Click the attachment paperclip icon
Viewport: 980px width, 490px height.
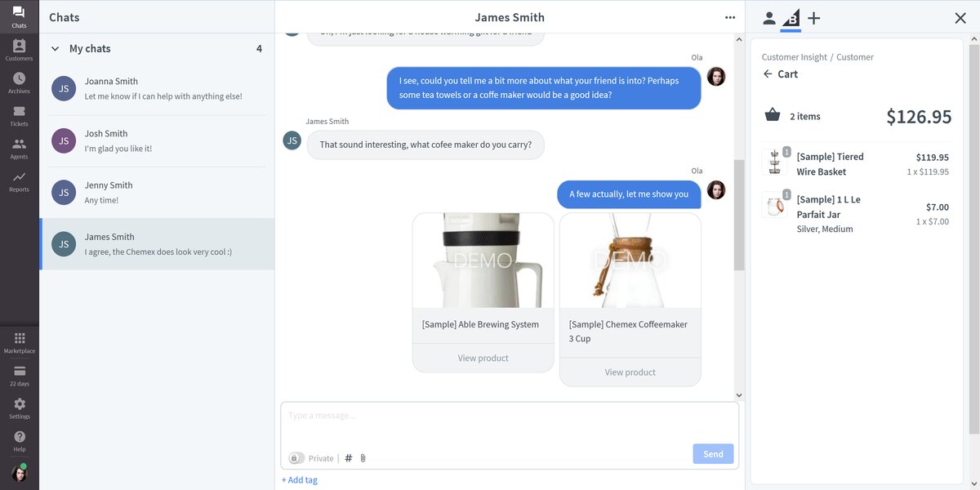tap(363, 458)
